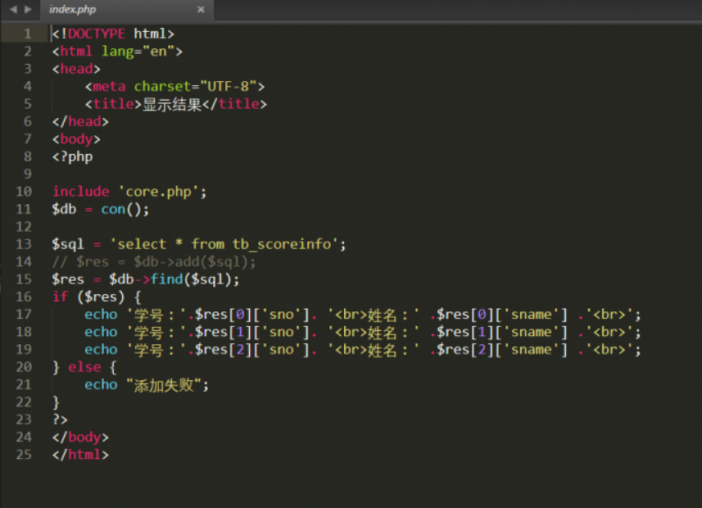Close the index.php tab

coord(200,9)
